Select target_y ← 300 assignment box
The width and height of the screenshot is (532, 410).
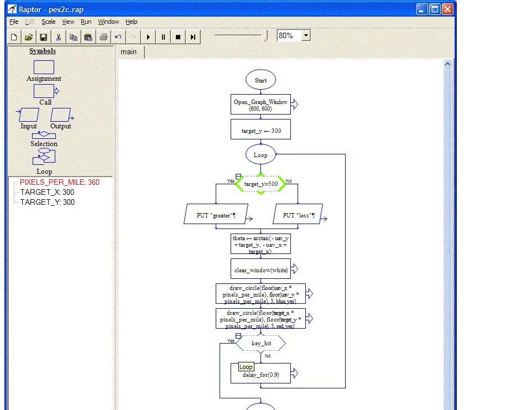click(260, 129)
